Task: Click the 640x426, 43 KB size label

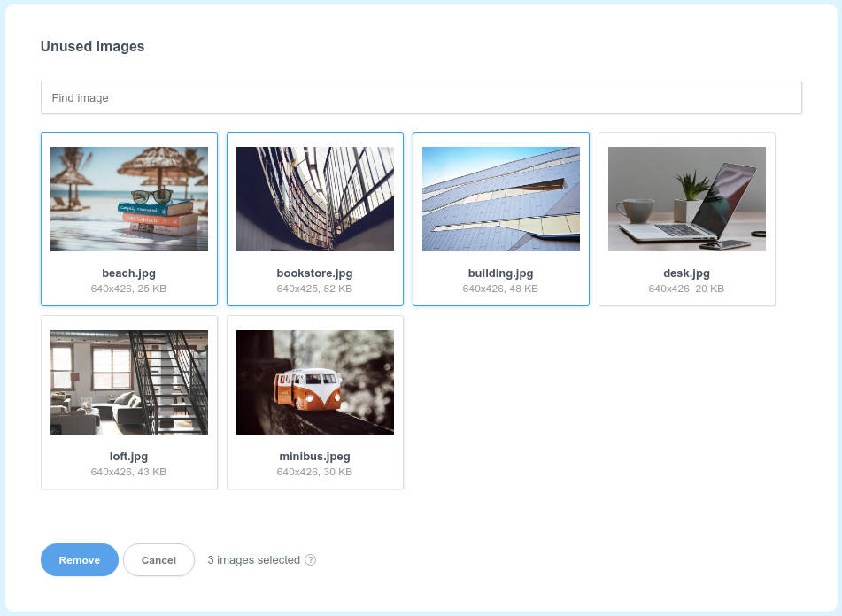Action: pyautogui.click(x=128, y=472)
